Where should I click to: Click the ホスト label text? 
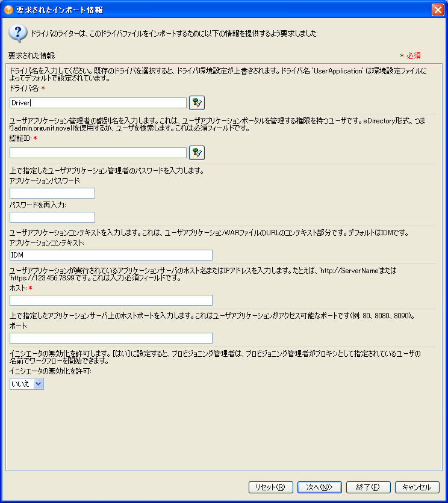tap(18, 288)
